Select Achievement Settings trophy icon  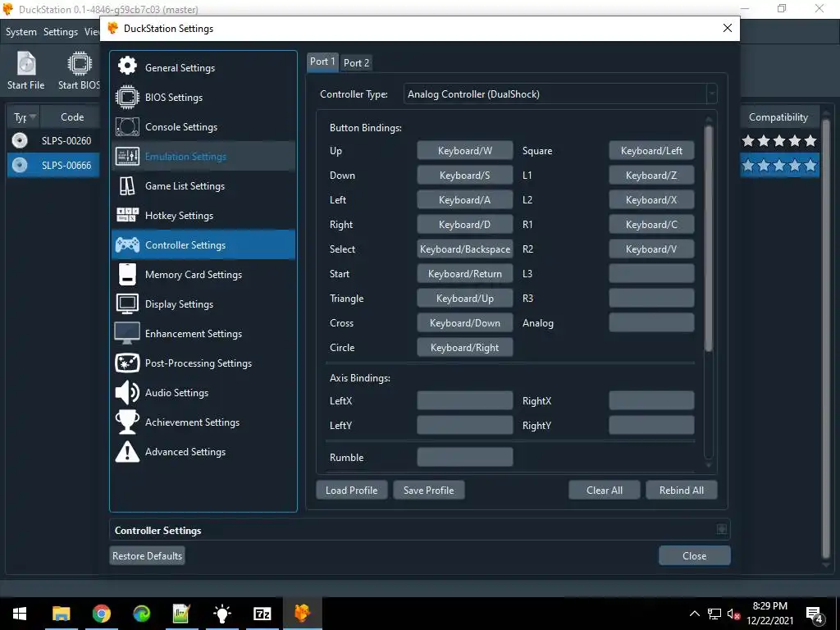coord(127,422)
